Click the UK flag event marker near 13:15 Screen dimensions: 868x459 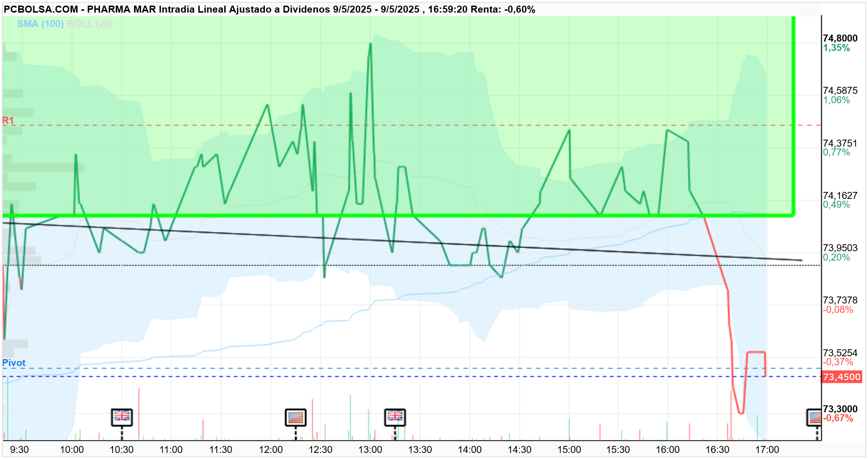[x=395, y=417]
